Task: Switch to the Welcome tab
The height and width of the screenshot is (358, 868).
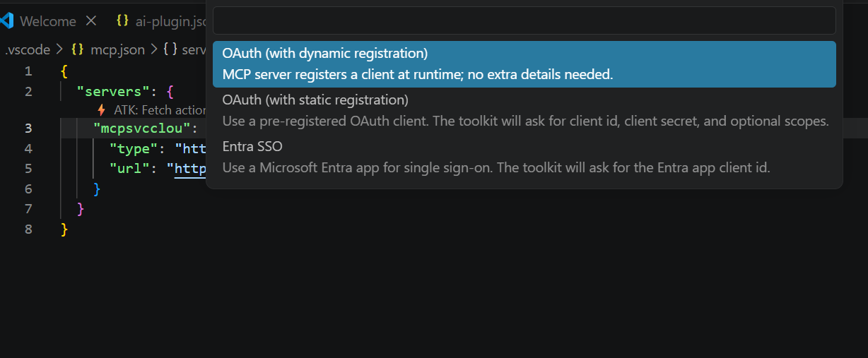Action: [47, 21]
